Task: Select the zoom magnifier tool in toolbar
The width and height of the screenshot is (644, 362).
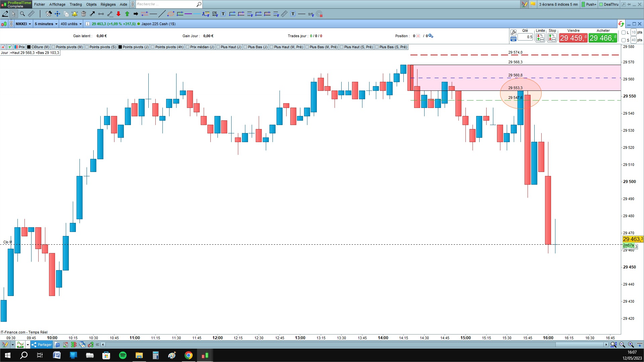Action: tap(22, 14)
